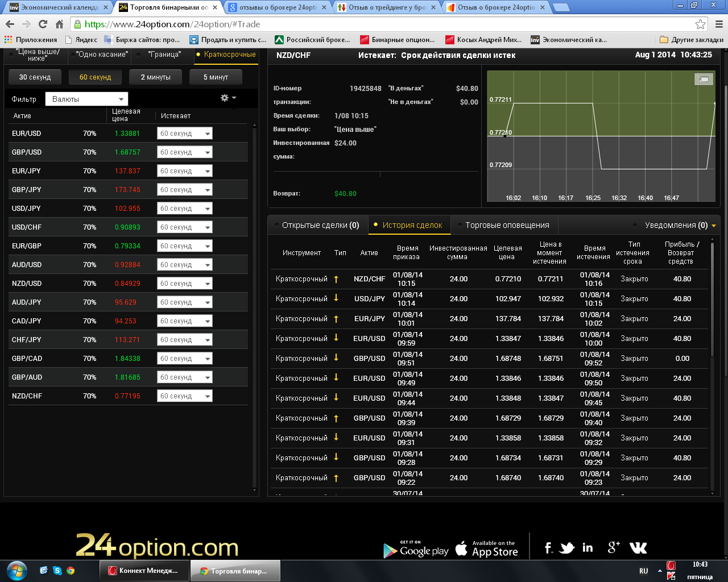Open the LinkedIn icon in footer

[x=588, y=548]
